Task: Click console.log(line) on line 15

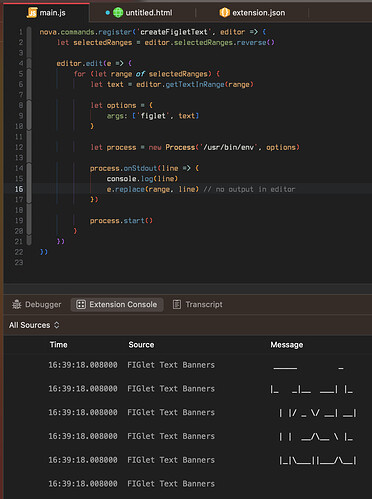Action: point(142,179)
